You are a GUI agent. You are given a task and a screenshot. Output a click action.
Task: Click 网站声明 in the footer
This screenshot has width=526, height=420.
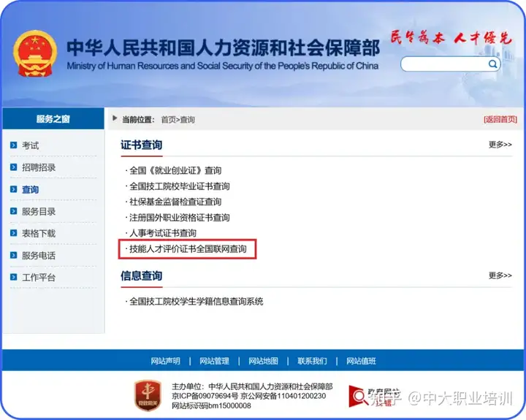[165, 361]
